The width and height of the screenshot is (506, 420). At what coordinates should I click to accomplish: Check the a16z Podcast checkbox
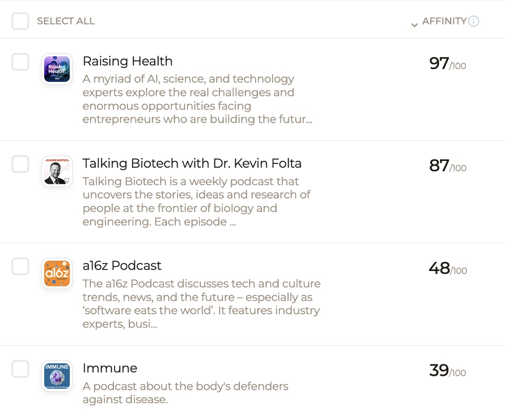pos(20,266)
